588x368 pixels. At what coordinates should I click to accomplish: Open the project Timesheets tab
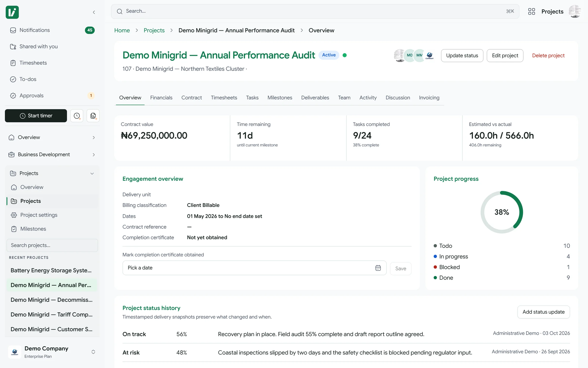[224, 98]
